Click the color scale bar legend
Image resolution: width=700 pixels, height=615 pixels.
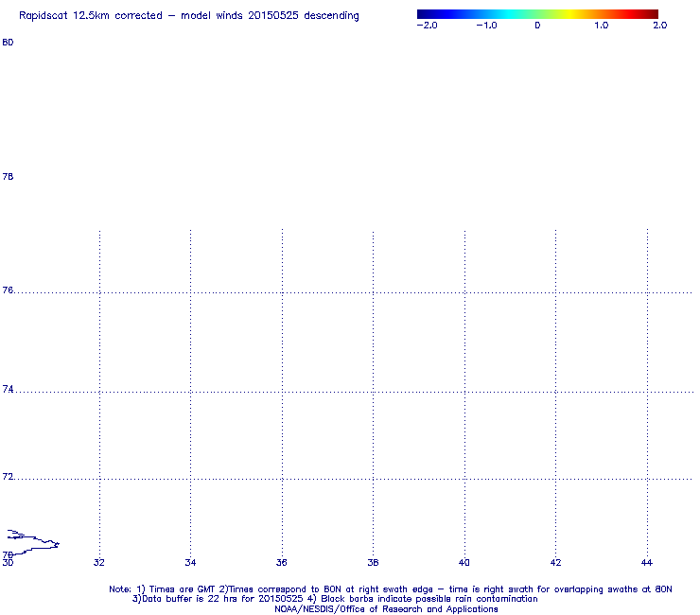[537, 14]
